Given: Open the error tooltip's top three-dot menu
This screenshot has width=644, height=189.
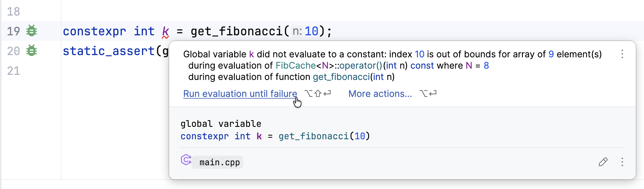Looking at the screenshot, I should click(622, 54).
